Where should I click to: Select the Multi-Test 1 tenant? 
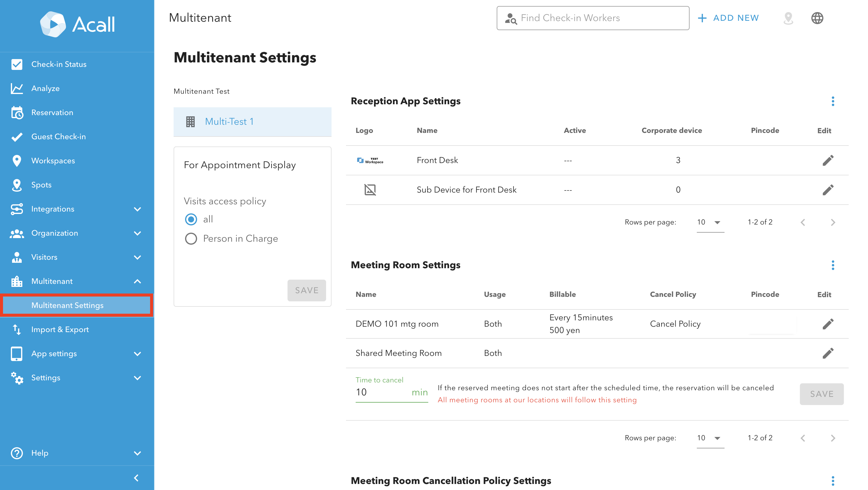[x=252, y=122]
